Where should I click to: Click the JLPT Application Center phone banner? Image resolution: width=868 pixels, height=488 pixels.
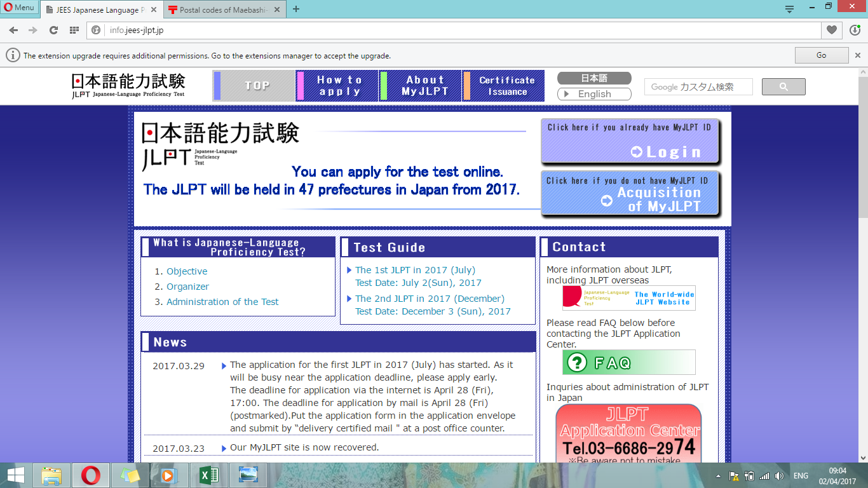tap(628, 433)
